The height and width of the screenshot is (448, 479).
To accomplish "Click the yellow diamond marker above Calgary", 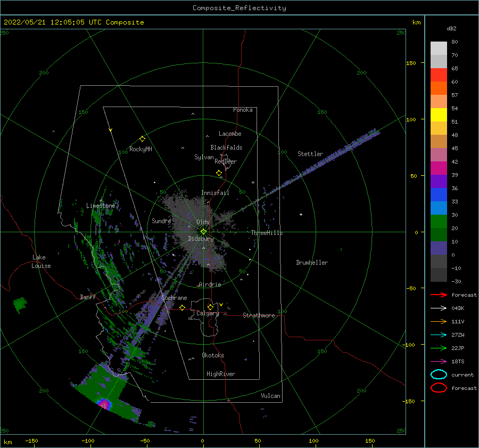I will [x=210, y=307].
